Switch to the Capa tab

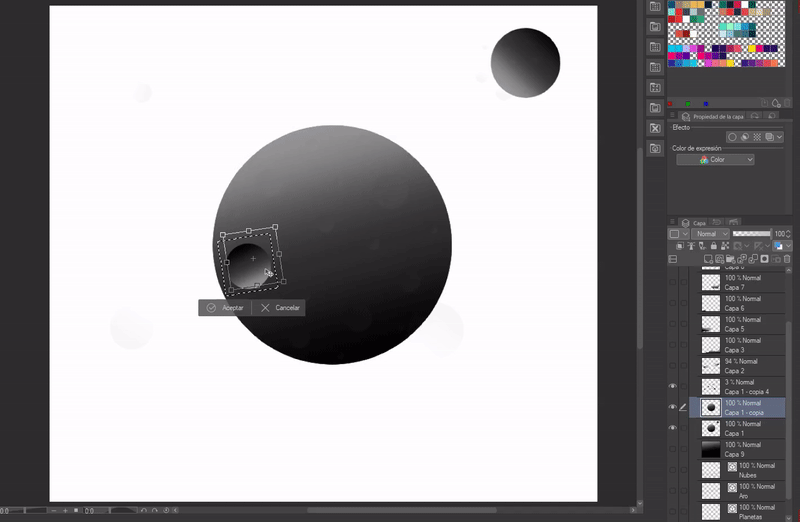click(694, 223)
